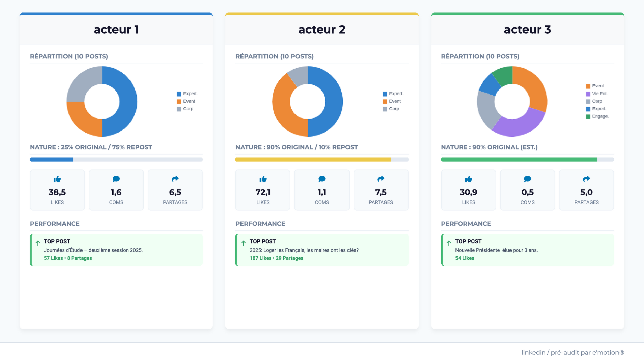Click the '54 Likes' stats text

pos(465,258)
